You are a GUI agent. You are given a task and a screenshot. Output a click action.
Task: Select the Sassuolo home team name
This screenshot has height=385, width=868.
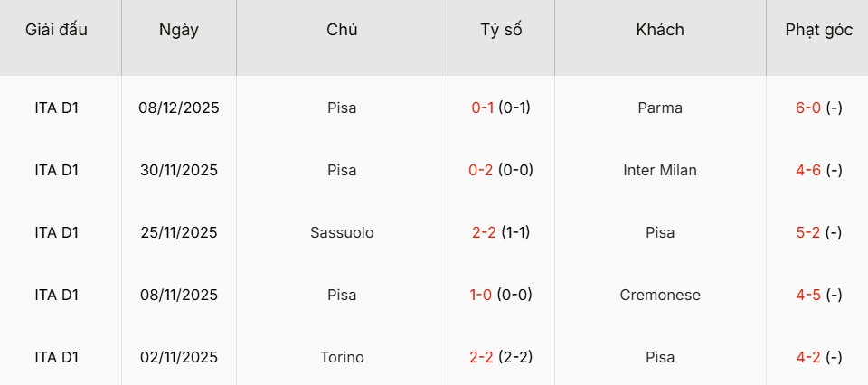[342, 232]
